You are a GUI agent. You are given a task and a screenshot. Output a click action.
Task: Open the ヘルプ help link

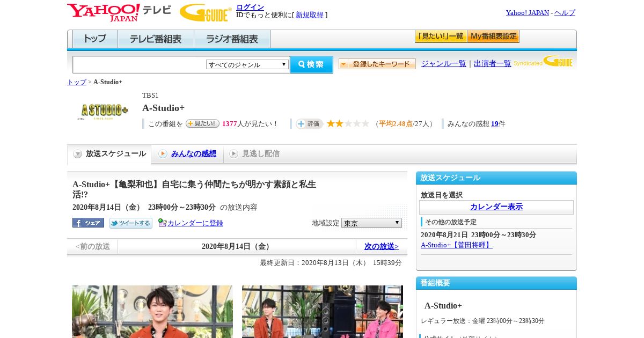(x=565, y=13)
